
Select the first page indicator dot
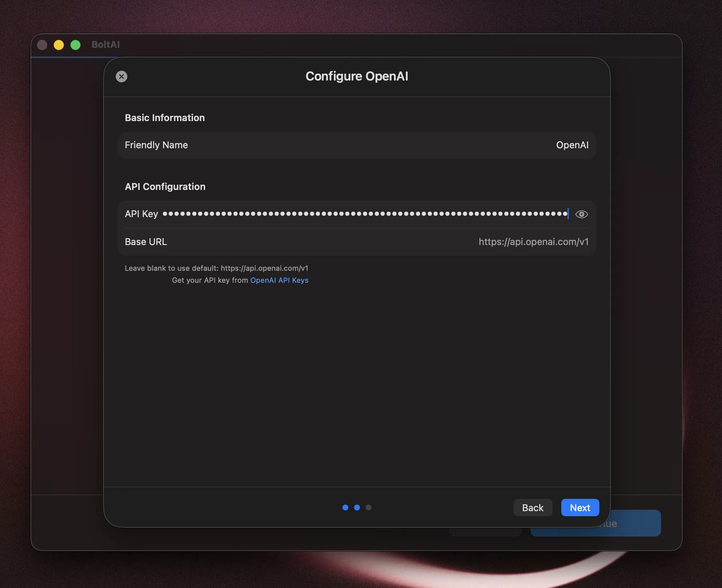click(345, 508)
